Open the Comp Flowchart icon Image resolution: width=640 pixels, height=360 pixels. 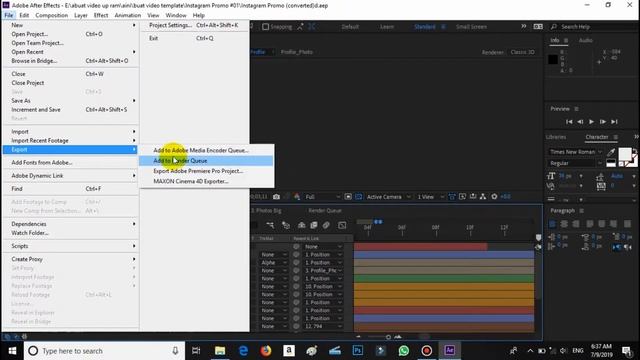click(x=483, y=197)
